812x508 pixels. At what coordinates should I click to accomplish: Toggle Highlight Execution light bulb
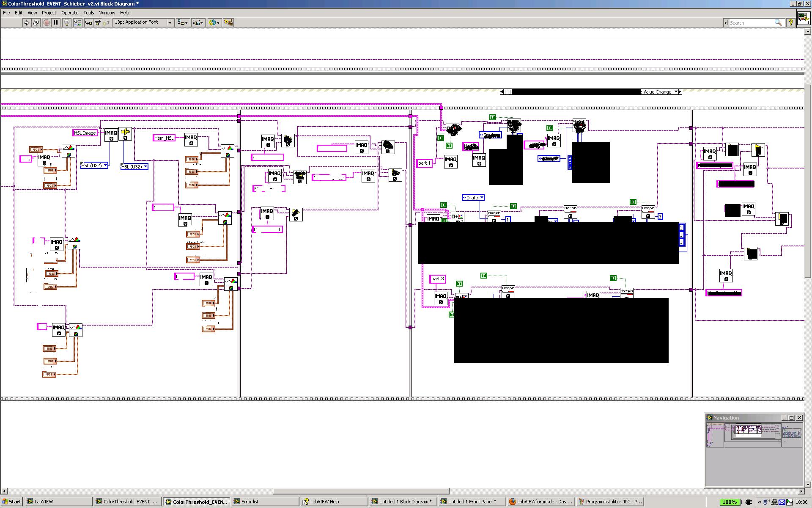click(67, 22)
